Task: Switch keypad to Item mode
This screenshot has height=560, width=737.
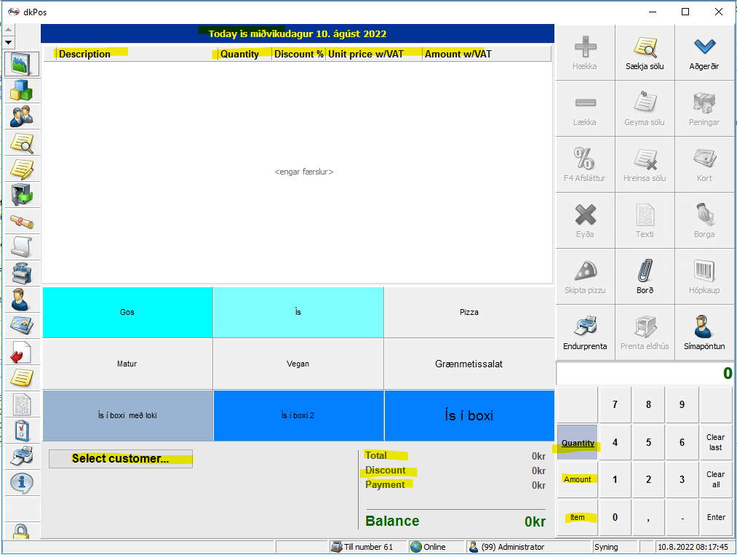Action: pos(578,517)
